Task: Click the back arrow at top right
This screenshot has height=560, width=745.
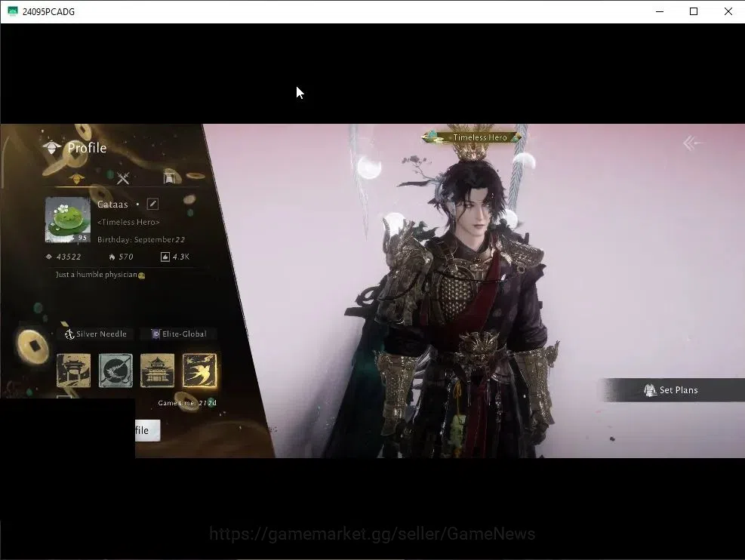Action: coord(694,143)
